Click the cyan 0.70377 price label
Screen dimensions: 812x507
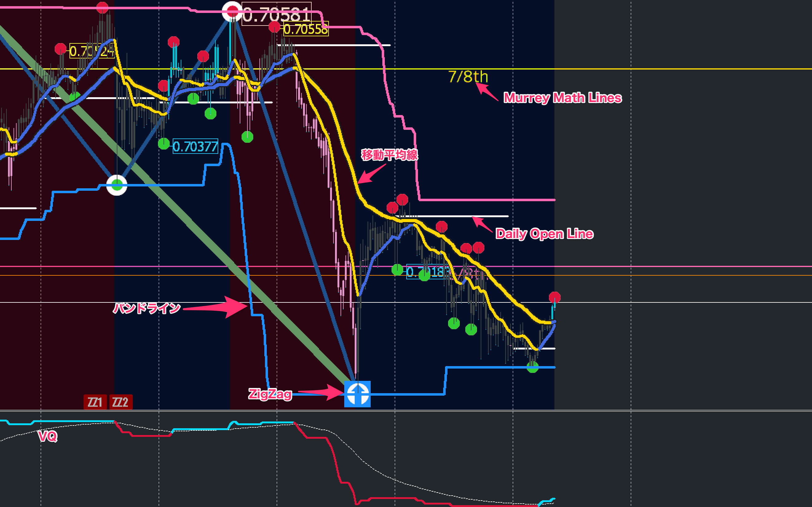coord(195,146)
